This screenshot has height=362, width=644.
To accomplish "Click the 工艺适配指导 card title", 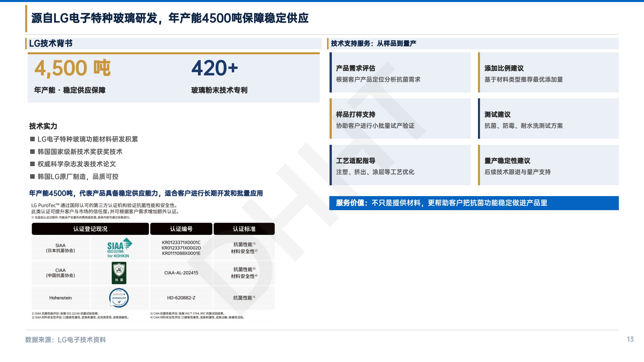I will [x=356, y=161].
